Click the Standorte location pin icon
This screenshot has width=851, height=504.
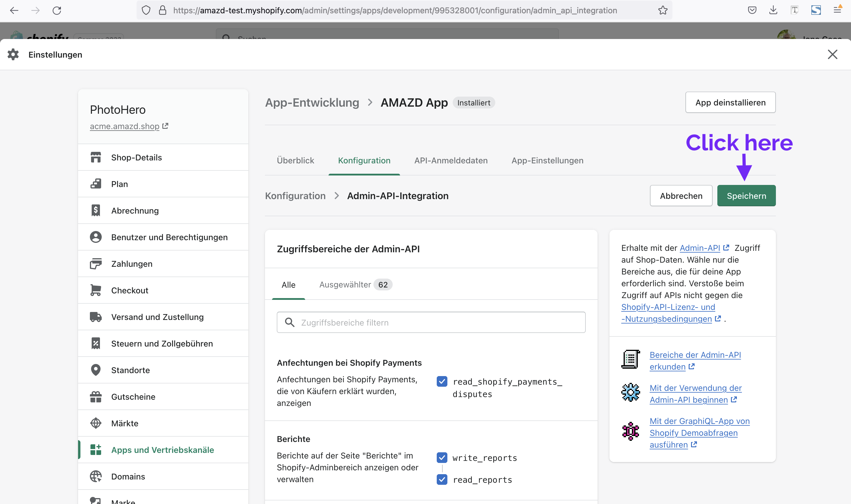(x=96, y=370)
